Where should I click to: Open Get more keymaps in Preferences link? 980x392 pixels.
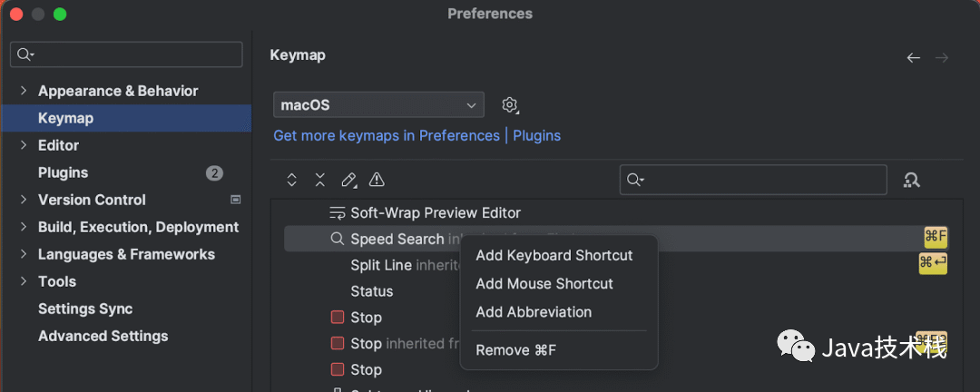(x=387, y=136)
